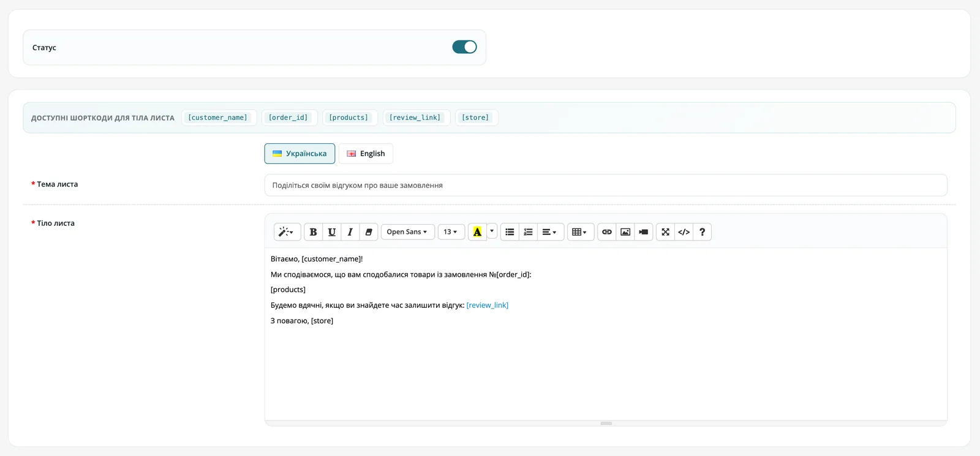The image size is (980, 456).
Task: Select the Українська language tab
Action: click(x=300, y=154)
